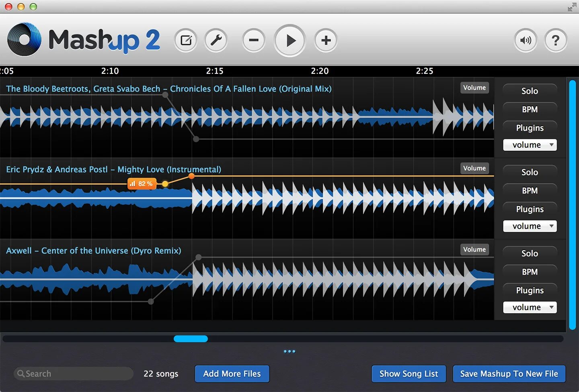This screenshot has height=392, width=579.
Task: Click the yellow volume point on Eric Prydz track
Action: pyautogui.click(x=165, y=184)
